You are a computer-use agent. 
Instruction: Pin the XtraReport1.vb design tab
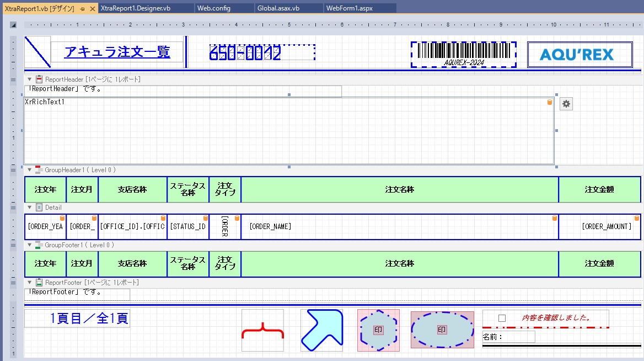tap(82, 9)
